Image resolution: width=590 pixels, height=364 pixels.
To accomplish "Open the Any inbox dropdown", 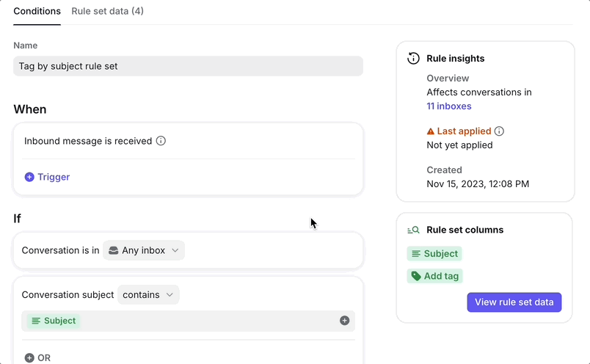I will (144, 250).
